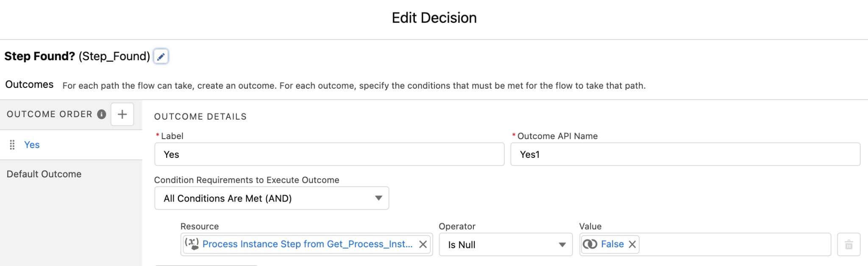Delete the condition row using the trash icon
This screenshot has width=868, height=266.
pyautogui.click(x=849, y=244)
